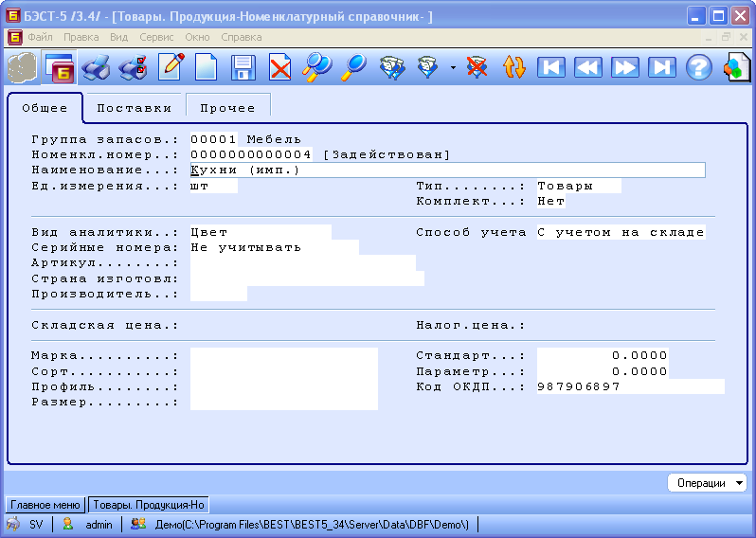Image resolution: width=756 pixels, height=538 pixels.
Task: Click the empty Артикул field
Action: pyautogui.click(x=303, y=262)
